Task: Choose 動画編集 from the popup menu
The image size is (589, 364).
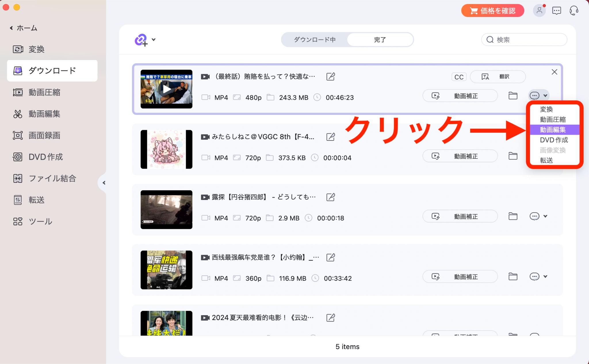Action: [554, 130]
